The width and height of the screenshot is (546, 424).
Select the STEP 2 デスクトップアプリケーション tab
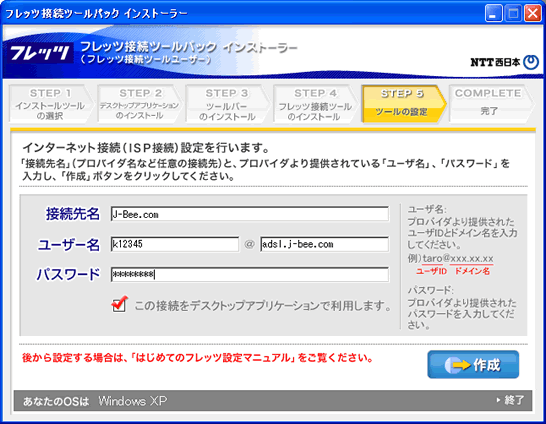pyautogui.click(x=139, y=104)
